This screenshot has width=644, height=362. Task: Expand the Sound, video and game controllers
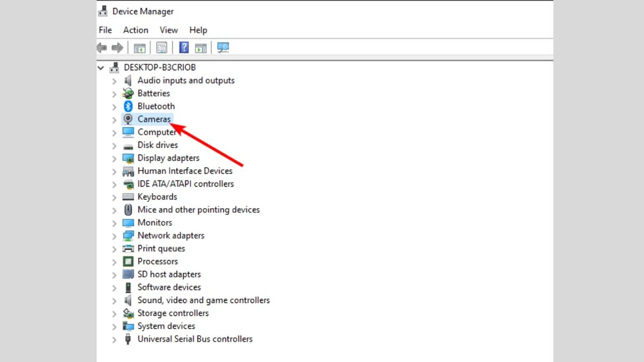point(114,301)
